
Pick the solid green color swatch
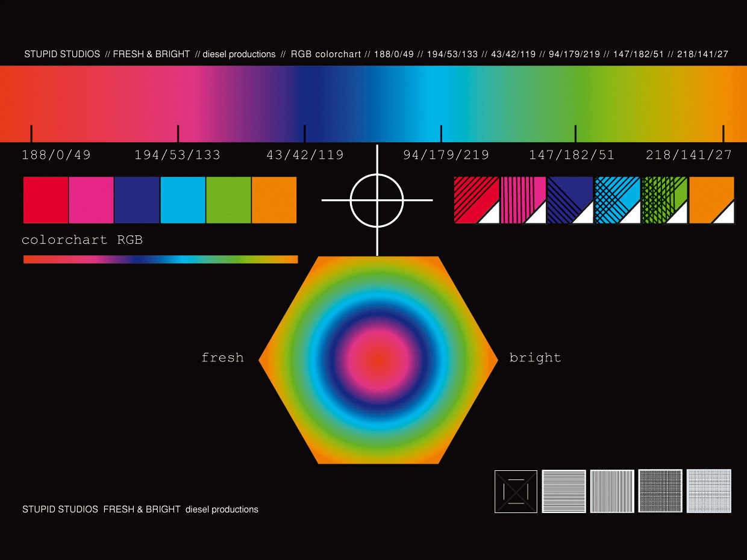[229, 200]
